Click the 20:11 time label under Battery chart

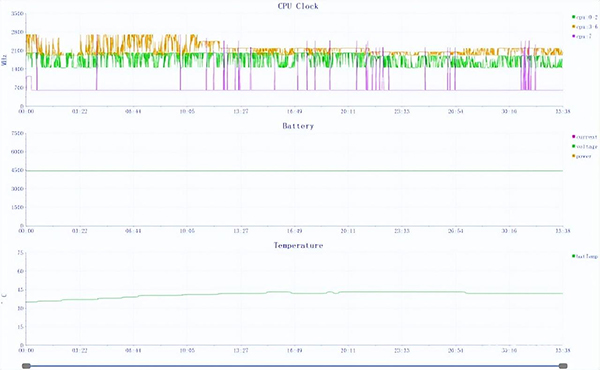click(348, 231)
